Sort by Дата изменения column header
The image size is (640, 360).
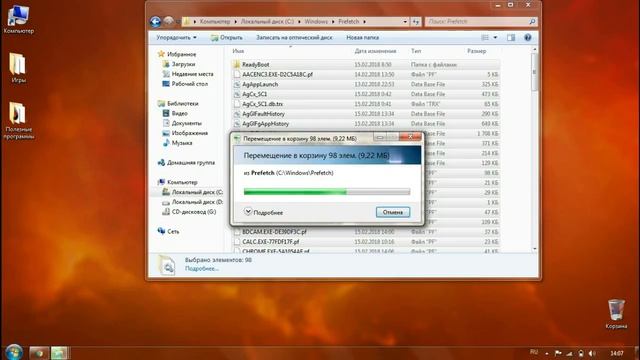click(375, 51)
